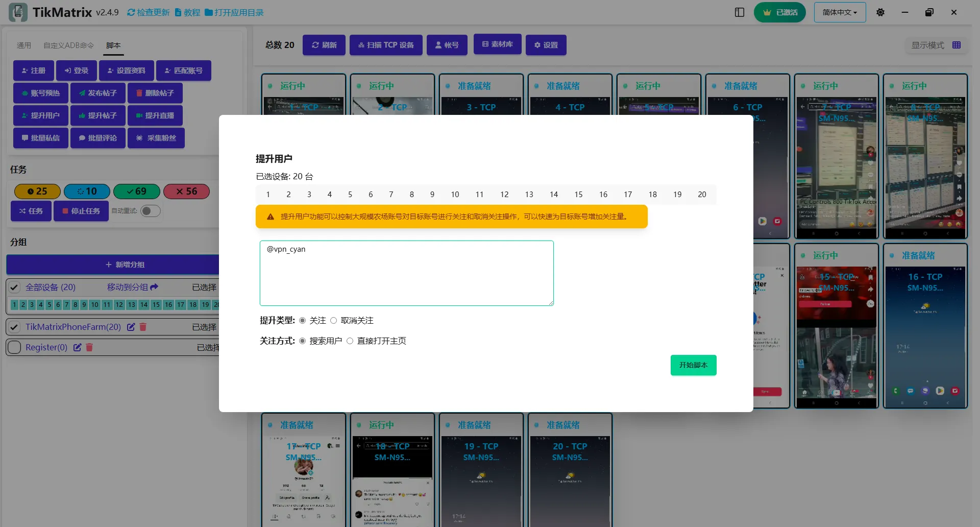Click the 扫描 TCP 设备 button
Screen dimensions: 980x527
[385, 45]
